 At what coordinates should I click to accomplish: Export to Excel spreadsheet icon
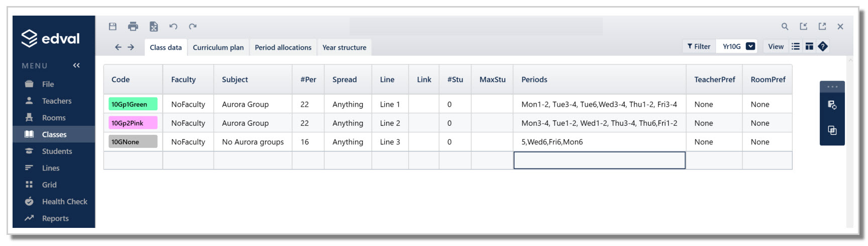(154, 27)
